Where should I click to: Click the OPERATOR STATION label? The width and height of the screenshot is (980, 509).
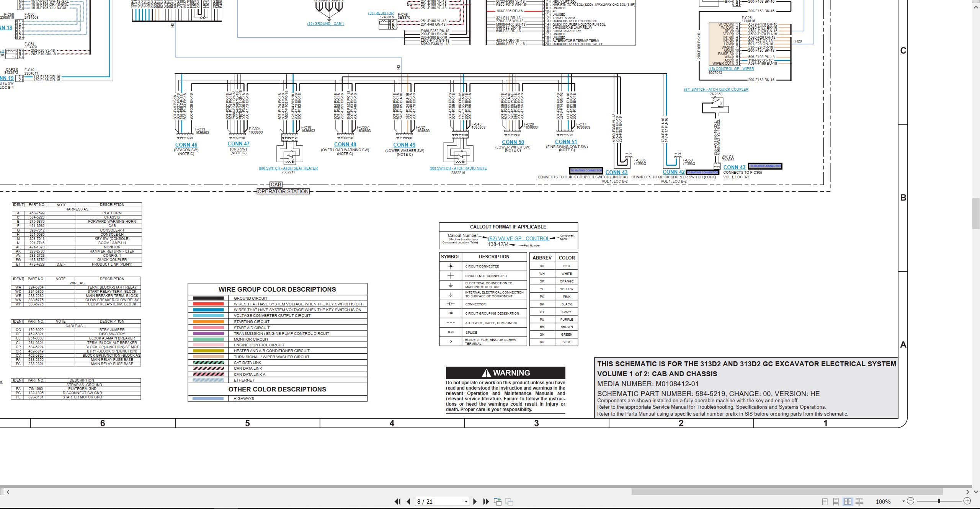pos(283,191)
